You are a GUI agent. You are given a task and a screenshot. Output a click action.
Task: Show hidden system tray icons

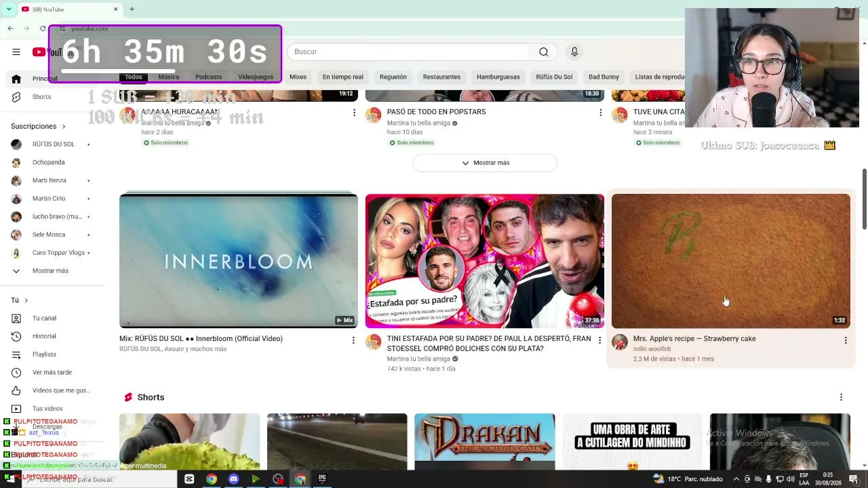[737, 479]
